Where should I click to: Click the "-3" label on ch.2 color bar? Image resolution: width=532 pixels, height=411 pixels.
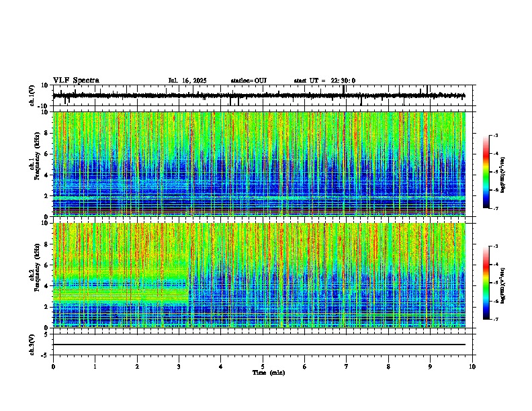point(495,246)
